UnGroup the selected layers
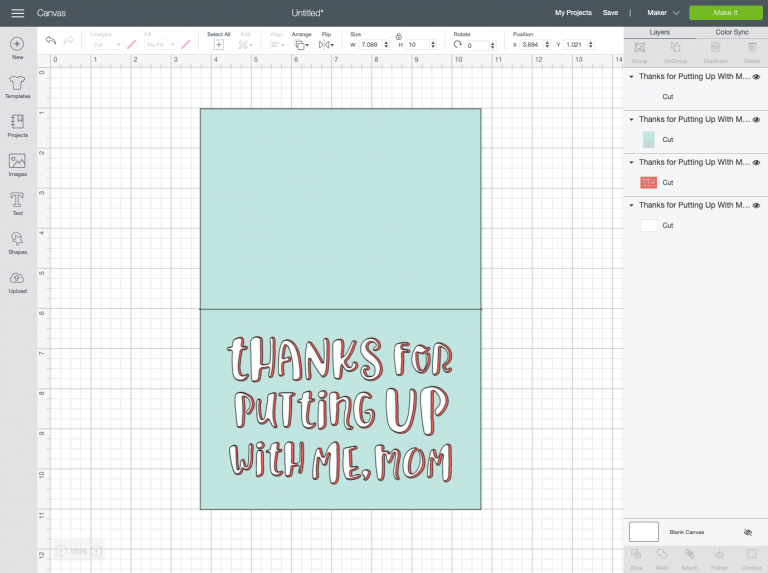 [x=675, y=52]
